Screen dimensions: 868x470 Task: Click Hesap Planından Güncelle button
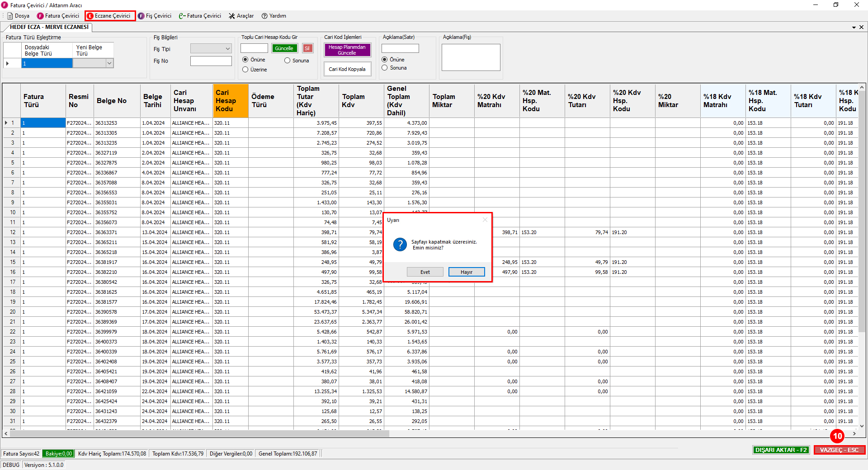(x=347, y=50)
